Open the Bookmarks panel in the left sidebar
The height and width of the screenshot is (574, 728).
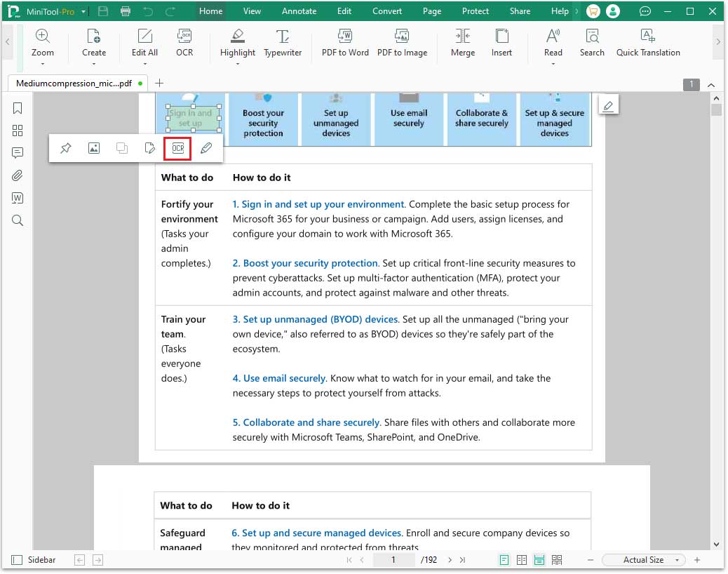(x=18, y=108)
